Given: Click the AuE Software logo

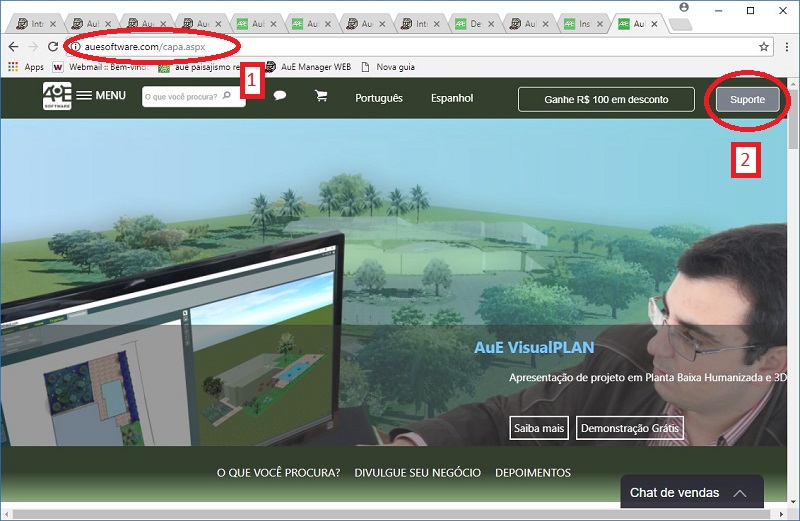Looking at the screenshot, I should click(56, 97).
